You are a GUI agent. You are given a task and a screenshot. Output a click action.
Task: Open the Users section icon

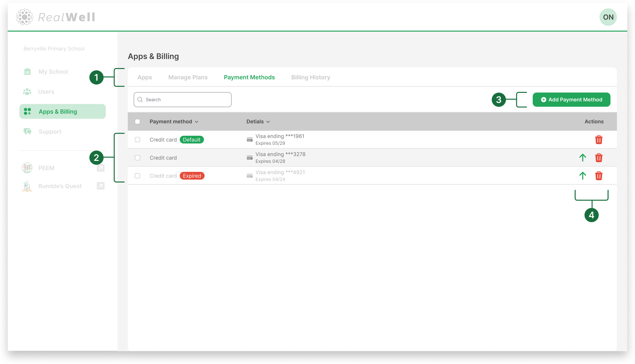[x=27, y=91]
